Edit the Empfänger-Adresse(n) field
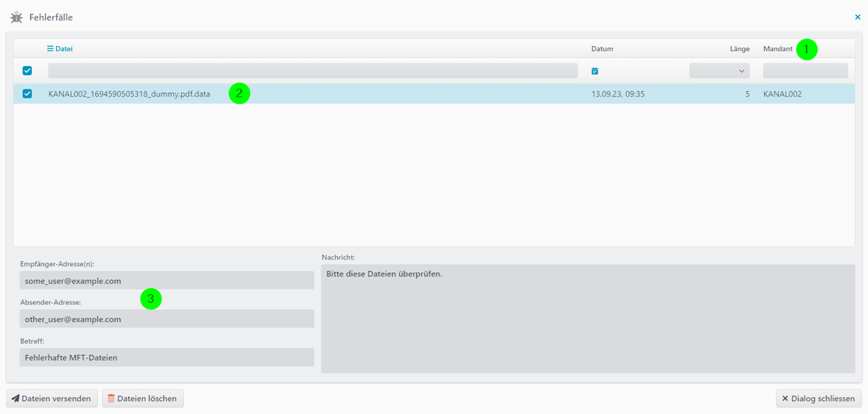 167,281
